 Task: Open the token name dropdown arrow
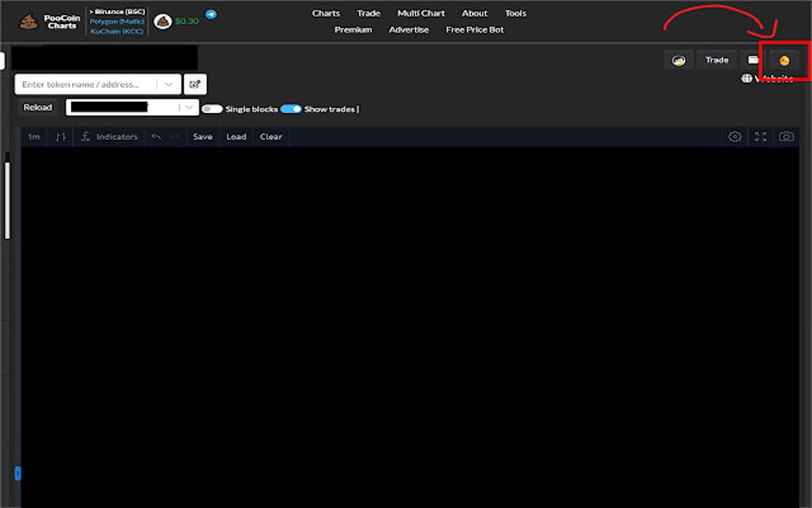pyautogui.click(x=168, y=84)
